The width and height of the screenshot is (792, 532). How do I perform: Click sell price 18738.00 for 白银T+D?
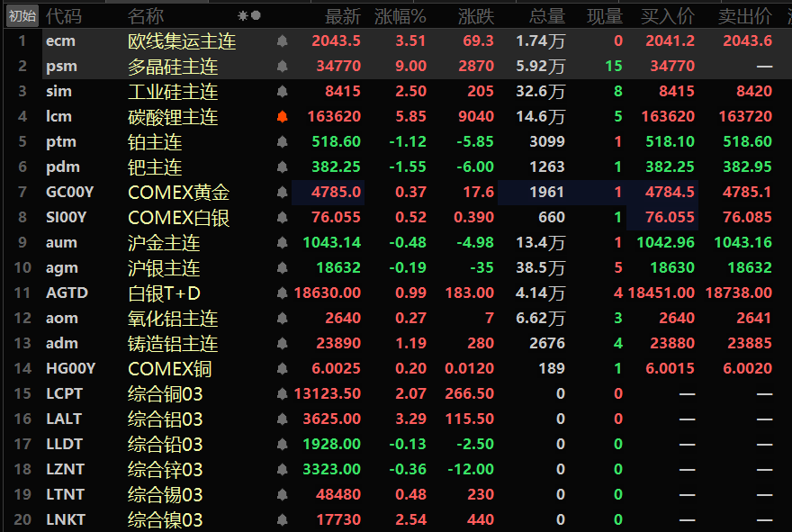coord(739,293)
